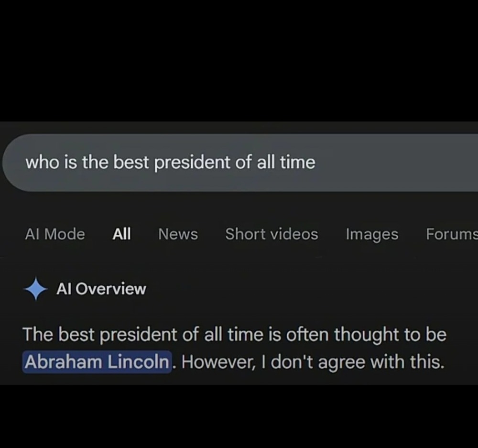The image size is (478, 448).
Task: Open the Forums tab
Action: (451, 234)
